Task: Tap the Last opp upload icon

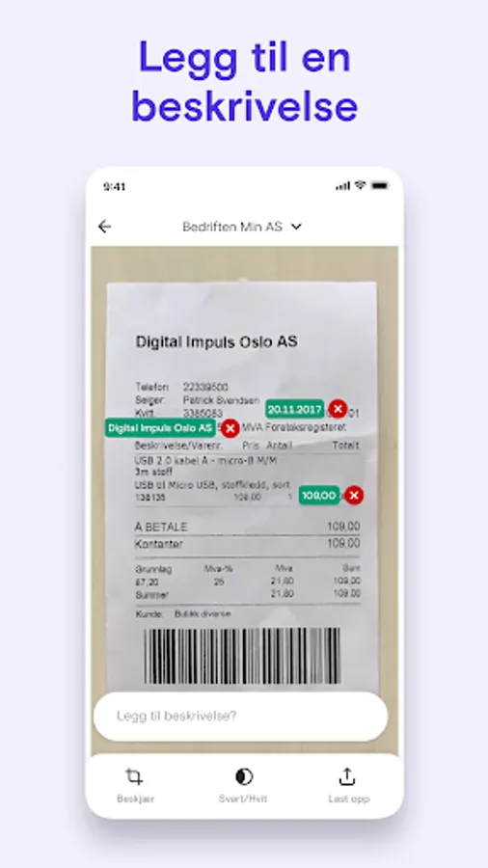Action: pos(347,776)
